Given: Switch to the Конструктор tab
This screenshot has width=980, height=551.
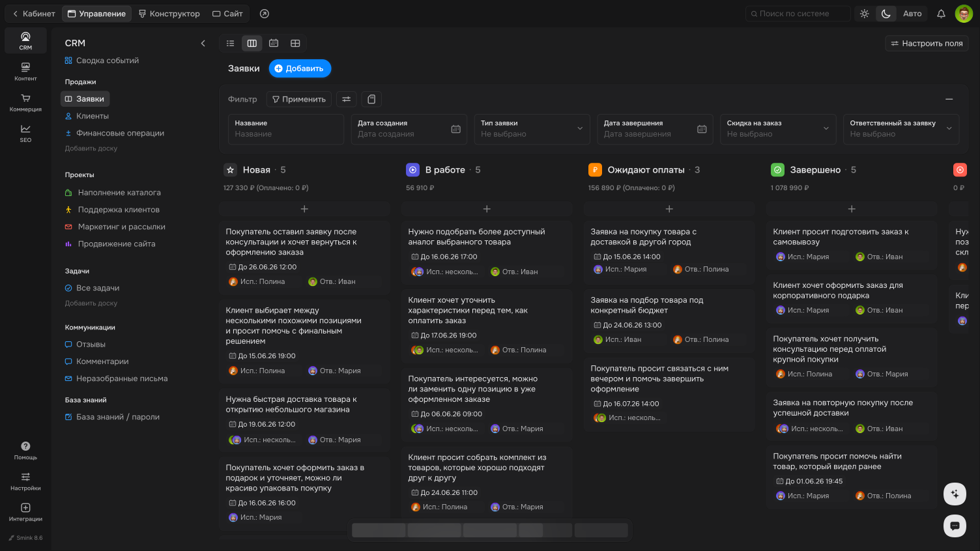Looking at the screenshot, I should [169, 14].
